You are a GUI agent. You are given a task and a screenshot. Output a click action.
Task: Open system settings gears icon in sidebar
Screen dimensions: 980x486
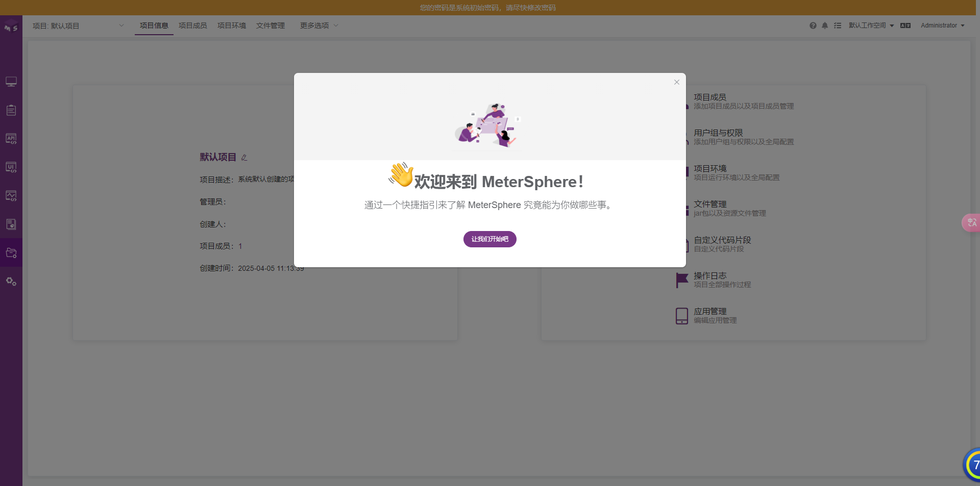tap(11, 282)
